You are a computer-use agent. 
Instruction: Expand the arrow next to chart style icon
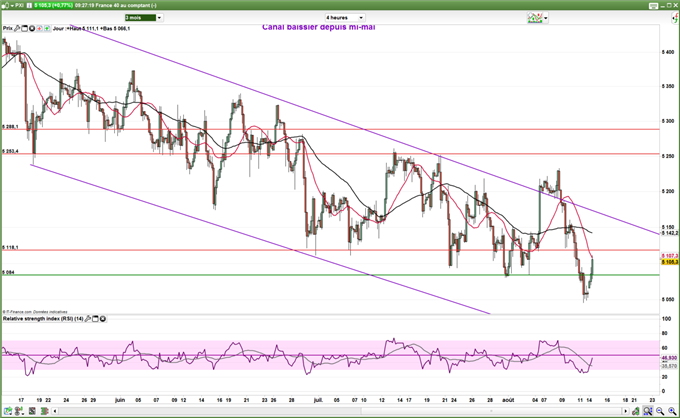(546, 18)
